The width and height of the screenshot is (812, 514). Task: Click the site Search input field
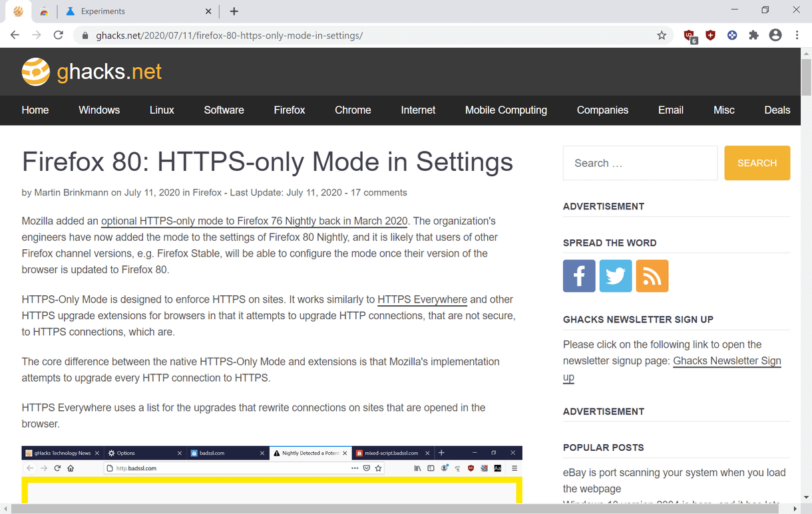[x=640, y=163]
